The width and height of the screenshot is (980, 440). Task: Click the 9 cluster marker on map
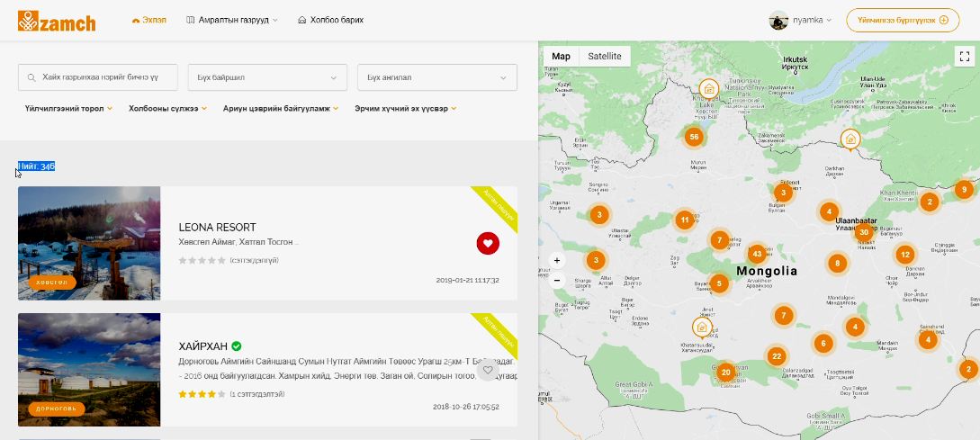point(965,189)
